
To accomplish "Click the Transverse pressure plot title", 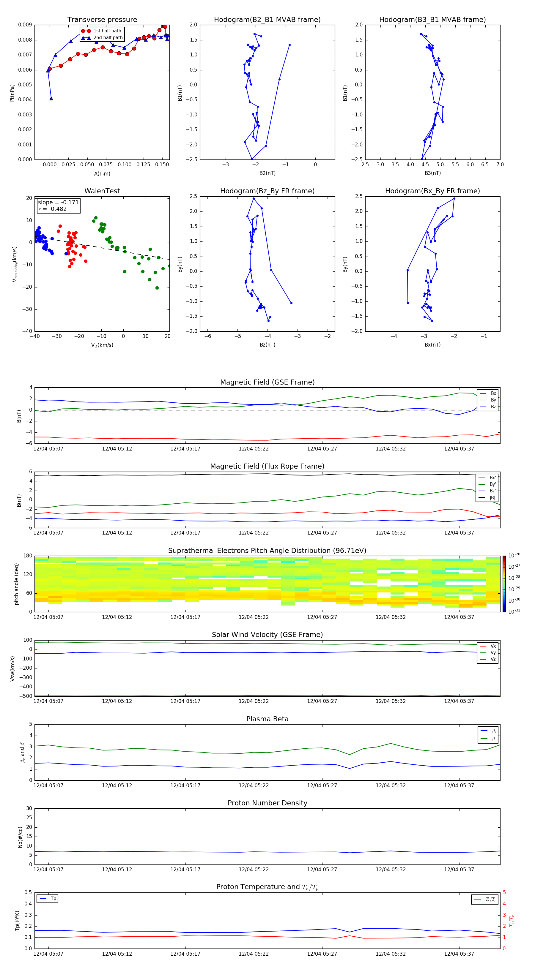I will tap(102, 19).
